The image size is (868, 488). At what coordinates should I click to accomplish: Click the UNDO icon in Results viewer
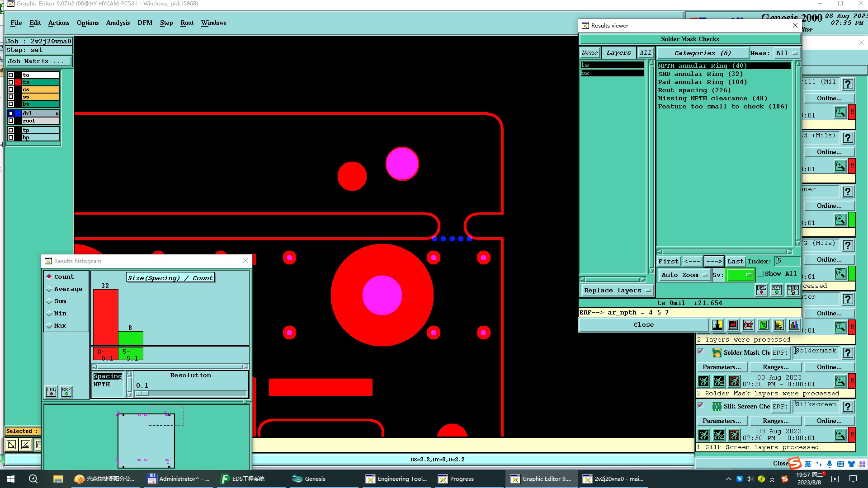(x=793, y=290)
